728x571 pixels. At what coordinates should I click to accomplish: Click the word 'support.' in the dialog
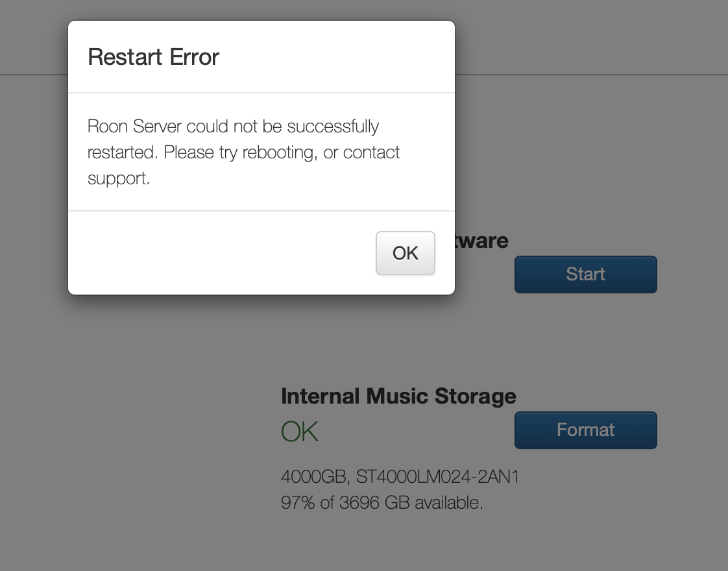click(x=118, y=178)
